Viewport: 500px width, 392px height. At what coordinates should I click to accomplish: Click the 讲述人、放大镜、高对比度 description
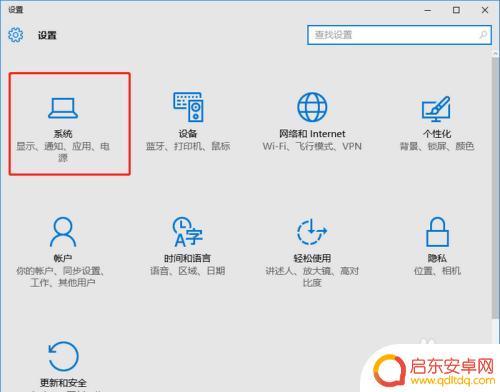(312, 277)
